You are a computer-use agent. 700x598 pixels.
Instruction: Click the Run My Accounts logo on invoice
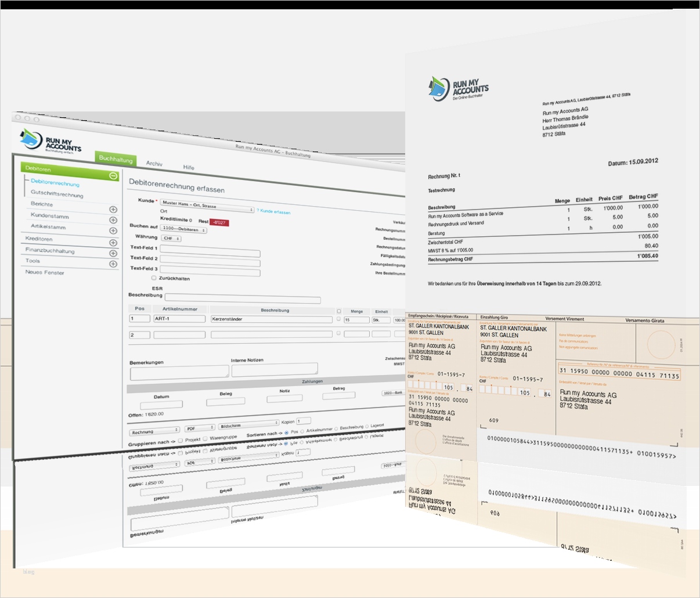tap(458, 89)
